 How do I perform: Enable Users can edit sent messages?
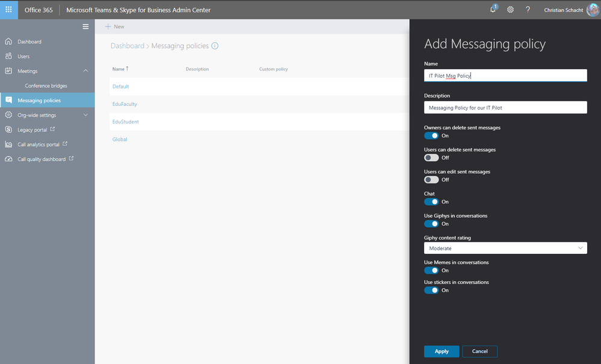click(x=431, y=180)
